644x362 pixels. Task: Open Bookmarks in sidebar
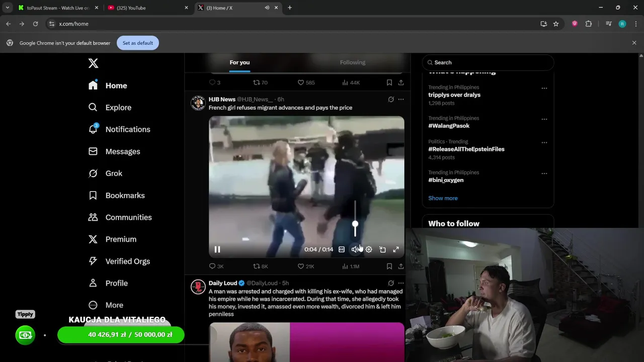click(x=117, y=196)
